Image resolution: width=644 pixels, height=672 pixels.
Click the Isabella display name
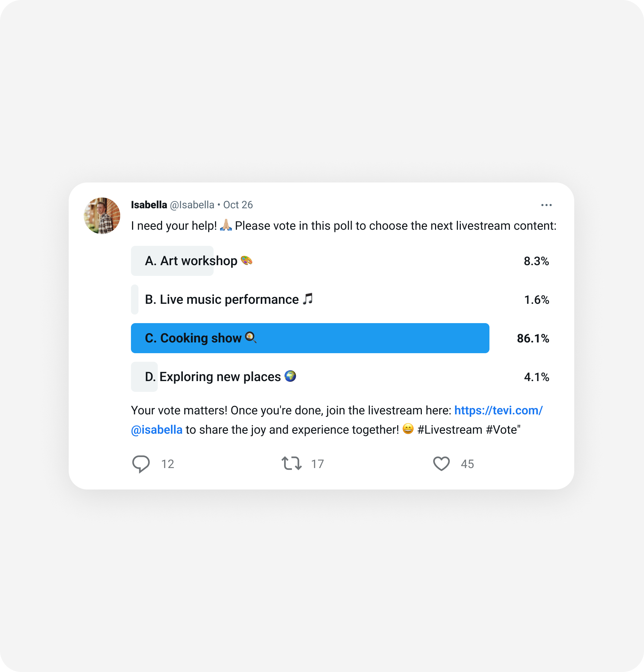pyautogui.click(x=149, y=205)
